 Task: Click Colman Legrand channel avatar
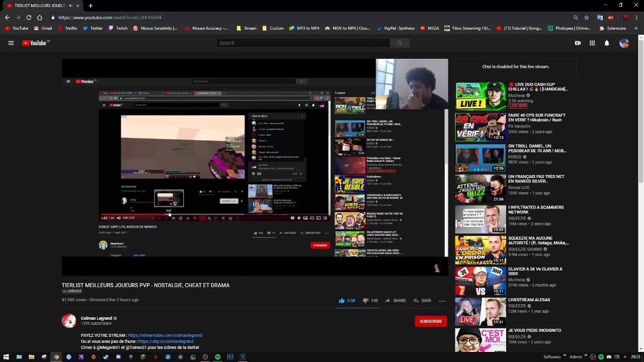click(x=69, y=321)
